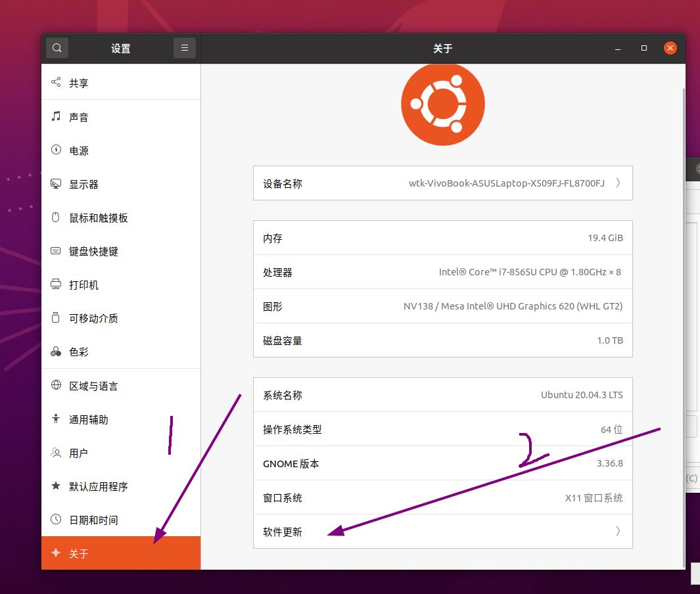Screen dimensions: 700x594
Task: Go to 键盘快捷键 settings
Action: coord(121,251)
